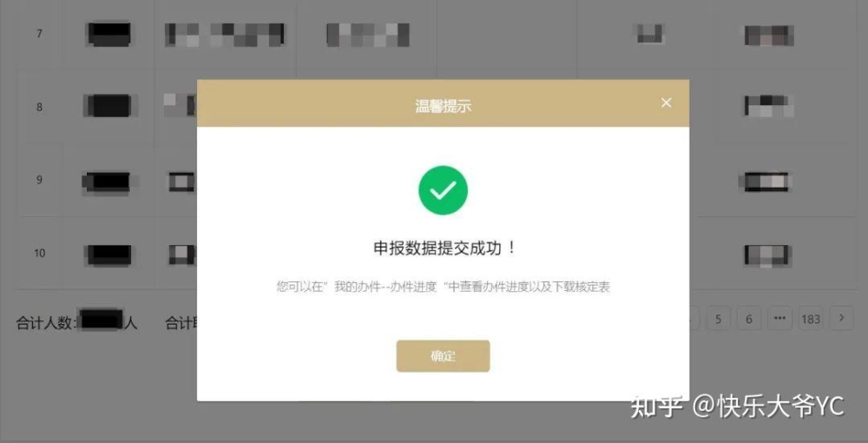Select page 5 in pagination
Image resolution: width=868 pixels, height=443 pixels.
pyautogui.click(x=718, y=319)
